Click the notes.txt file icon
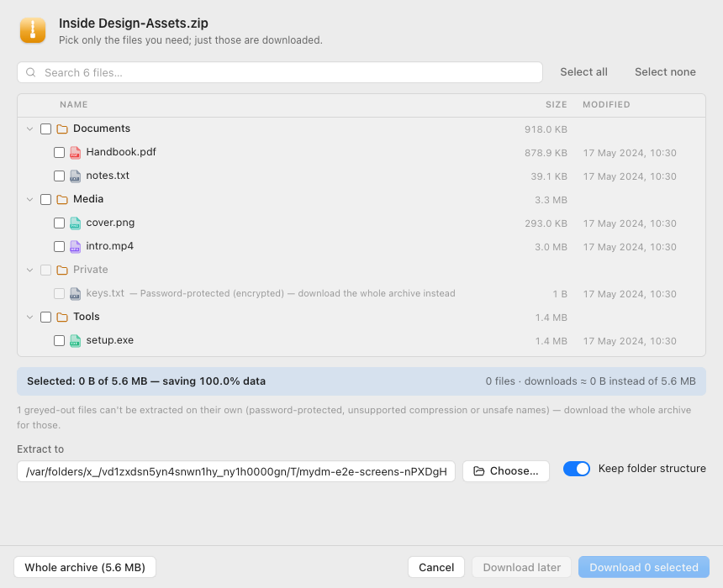The image size is (723, 588). pos(75,176)
